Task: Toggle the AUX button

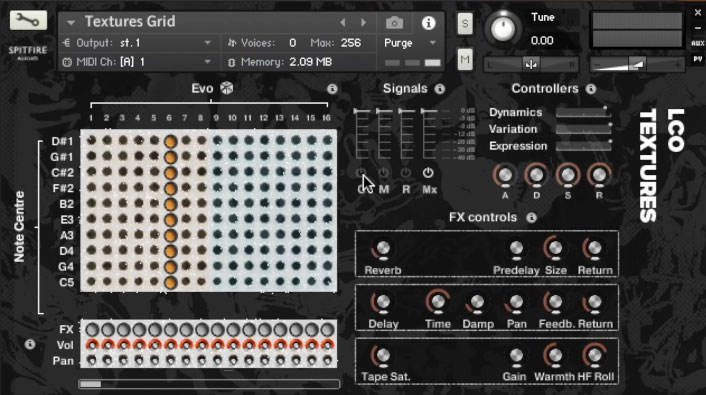Action: [697, 43]
